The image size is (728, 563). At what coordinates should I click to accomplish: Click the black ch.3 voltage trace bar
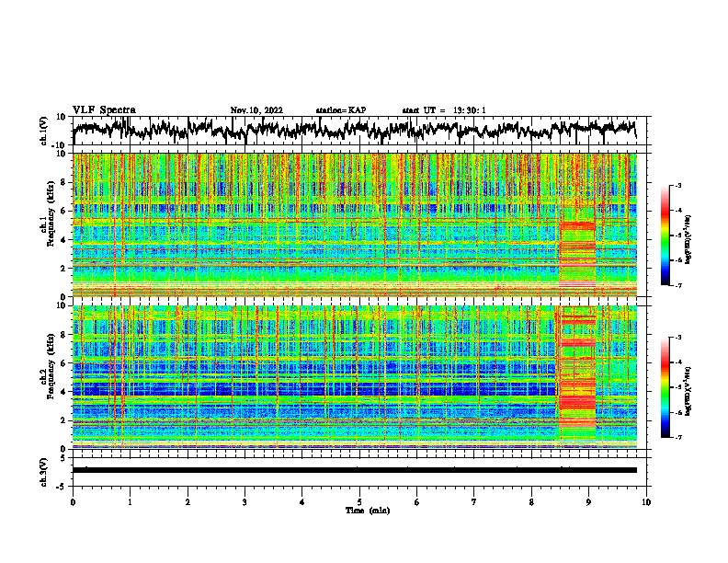354,470
